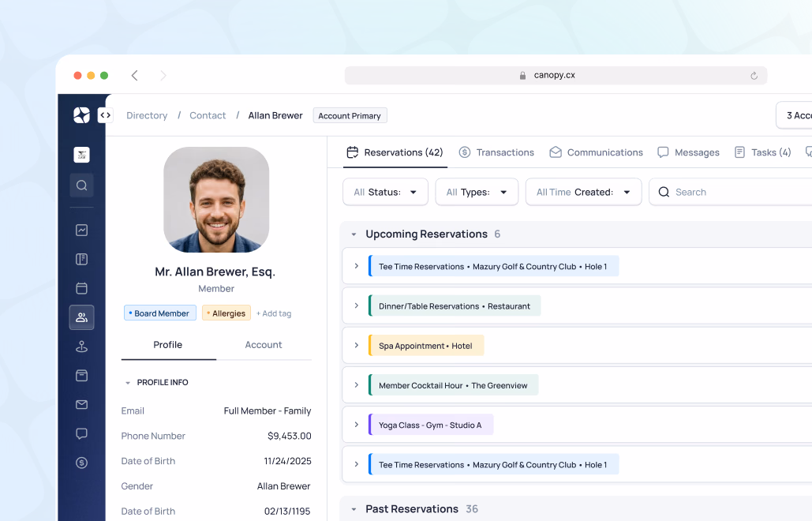
Task: Open the All Time Created filter dropdown
Action: coord(584,192)
